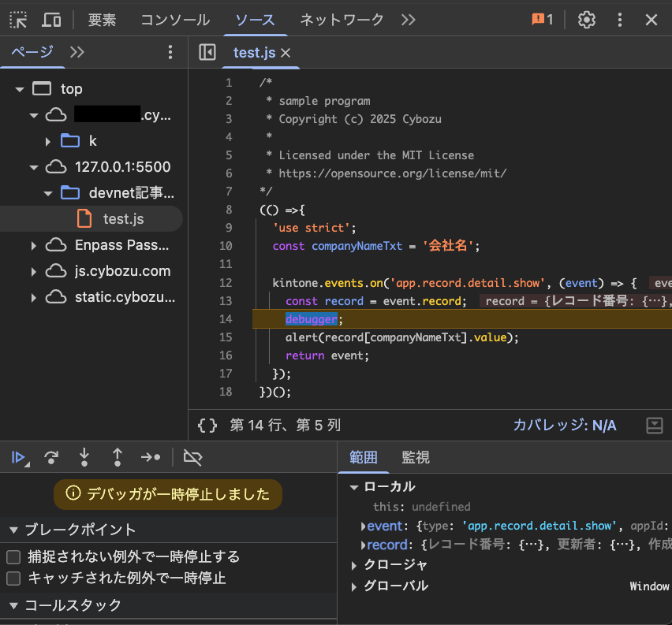The height and width of the screenshot is (625, 672).
Task: Step out of current function
Action: click(118, 457)
